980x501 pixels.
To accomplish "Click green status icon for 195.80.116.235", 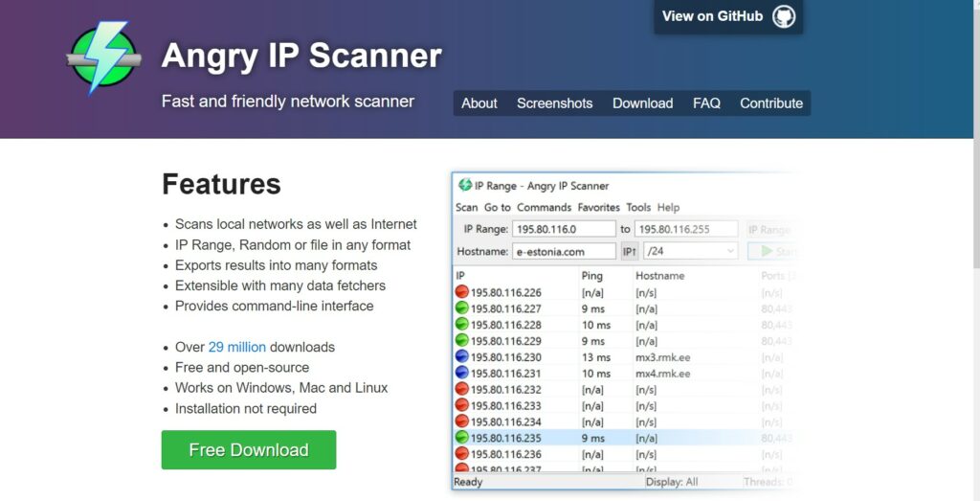I will click(462, 438).
